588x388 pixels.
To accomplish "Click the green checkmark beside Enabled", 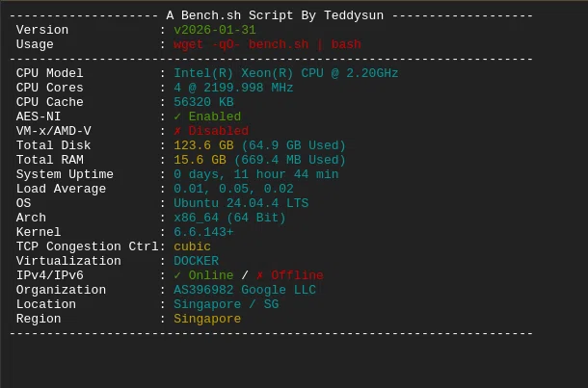I will 177,116.
